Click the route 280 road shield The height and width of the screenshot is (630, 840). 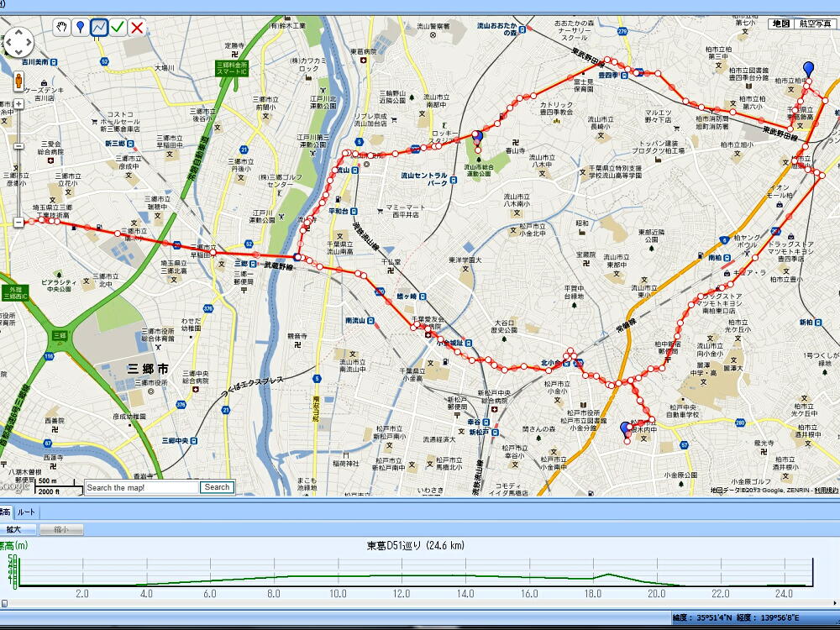[x=740, y=423]
